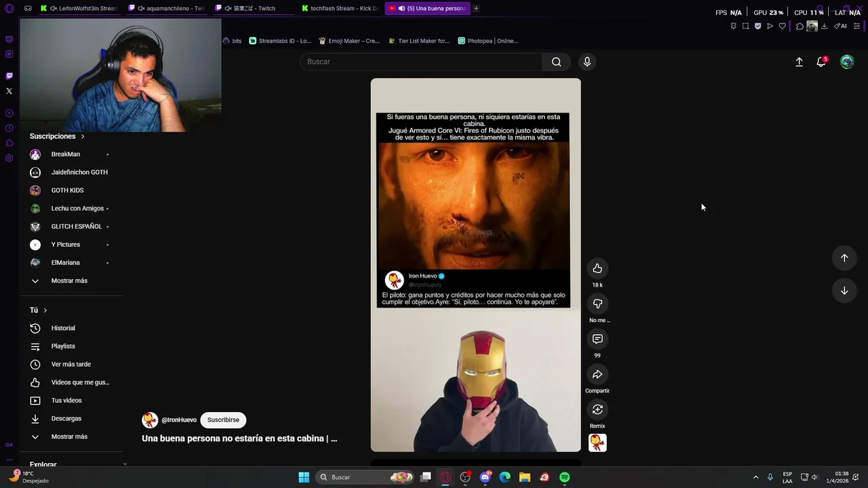Click the Suscribirse button
The width and height of the screenshot is (868, 488).
(x=223, y=420)
